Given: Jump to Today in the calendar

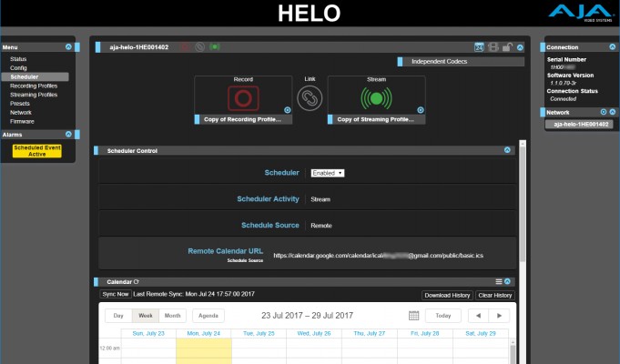Looking at the screenshot, I should pos(442,316).
